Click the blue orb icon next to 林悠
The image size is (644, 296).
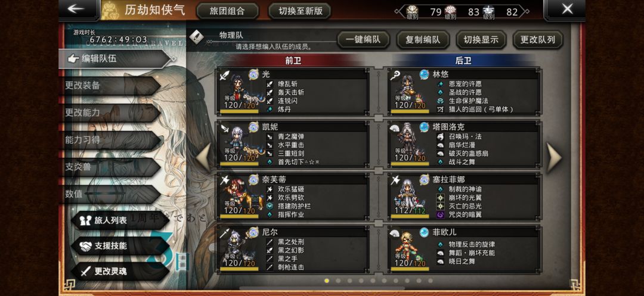pyautogui.click(x=425, y=74)
